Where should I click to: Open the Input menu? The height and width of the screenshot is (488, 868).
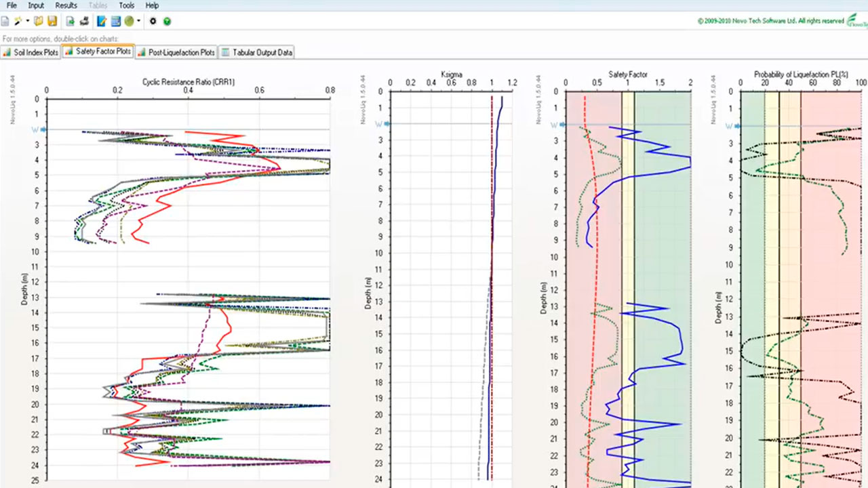[36, 5]
